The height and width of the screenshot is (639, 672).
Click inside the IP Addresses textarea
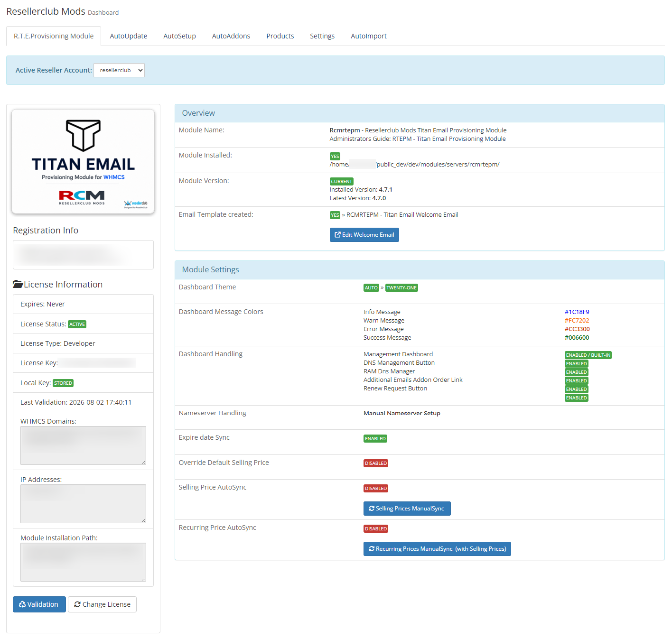click(x=83, y=504)
